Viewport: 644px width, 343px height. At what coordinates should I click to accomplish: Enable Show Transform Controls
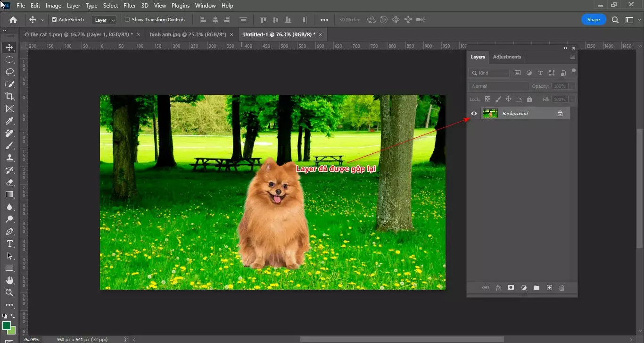coord(126,19)
